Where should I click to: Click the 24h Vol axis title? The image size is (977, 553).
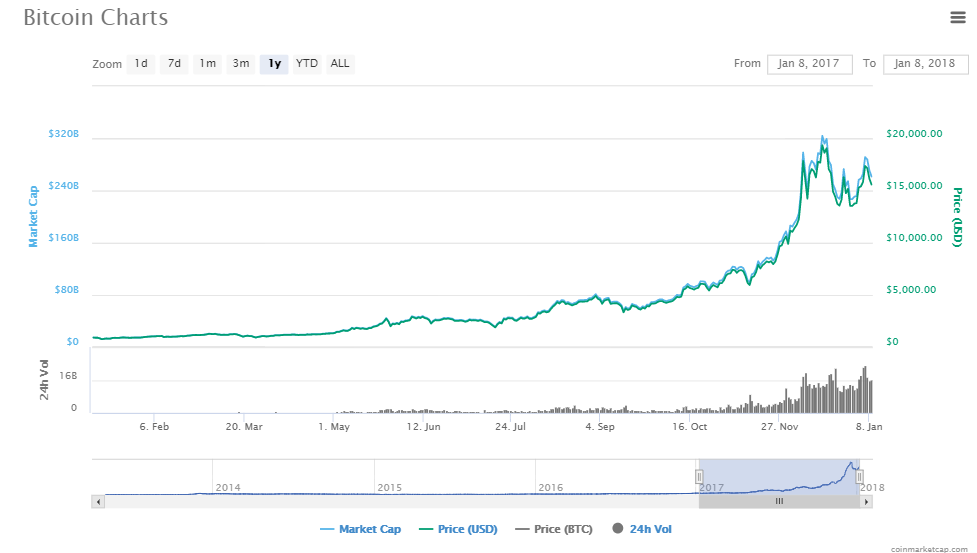coord(44,379)
